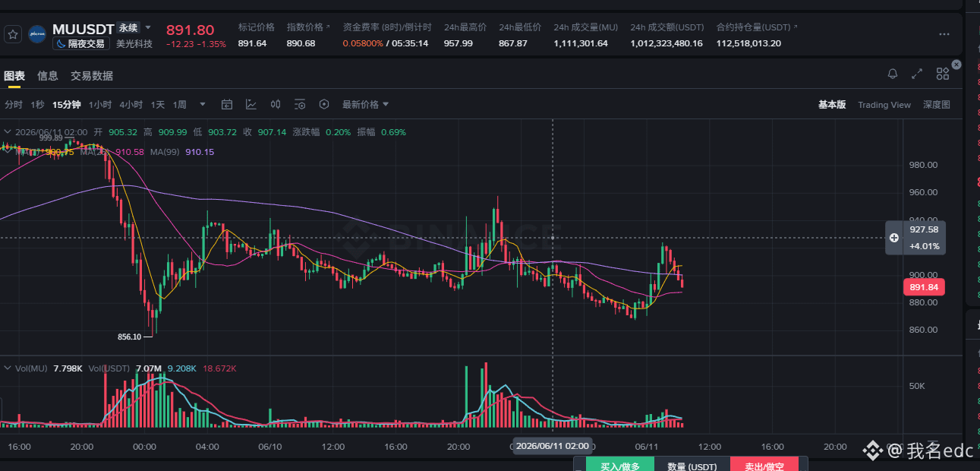980x471 pixels.
Task: Click the 06/10 date on the time axis
Action: click(x=270, y=447)
